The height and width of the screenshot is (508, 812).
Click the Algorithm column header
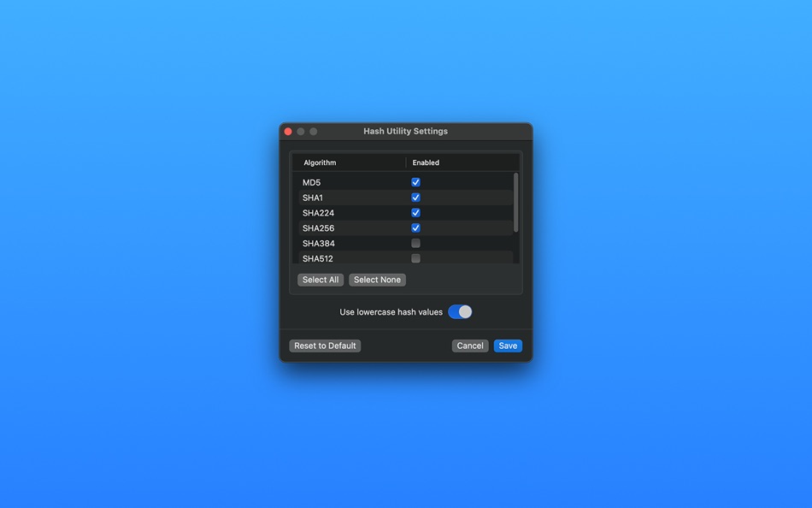tap(320, 162)
